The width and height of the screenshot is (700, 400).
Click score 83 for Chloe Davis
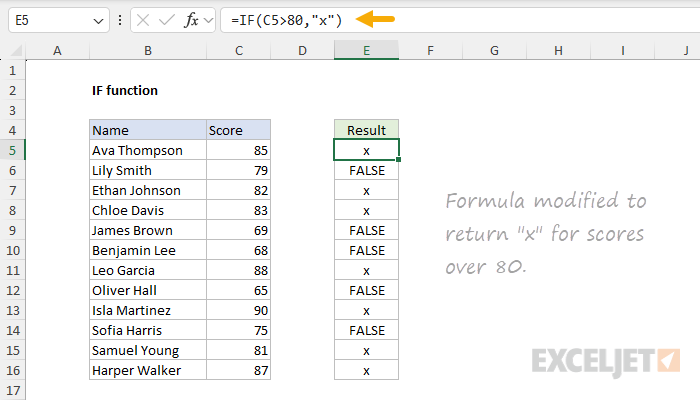[x=238, y=210]
